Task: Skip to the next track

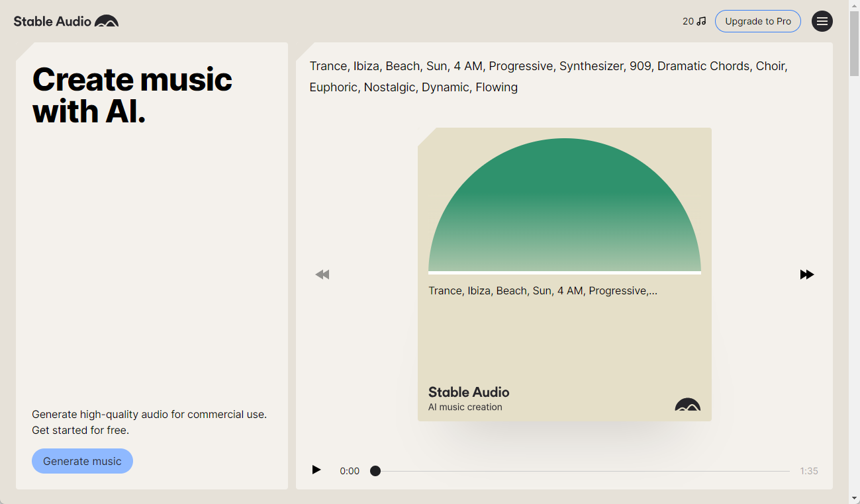Action: pyautogui.click(x=807, y=274)
